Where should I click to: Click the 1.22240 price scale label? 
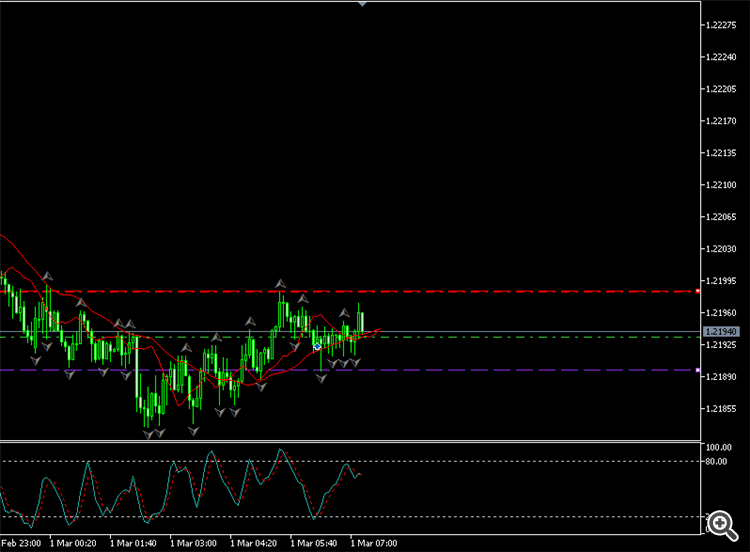[x=721, y=57]
